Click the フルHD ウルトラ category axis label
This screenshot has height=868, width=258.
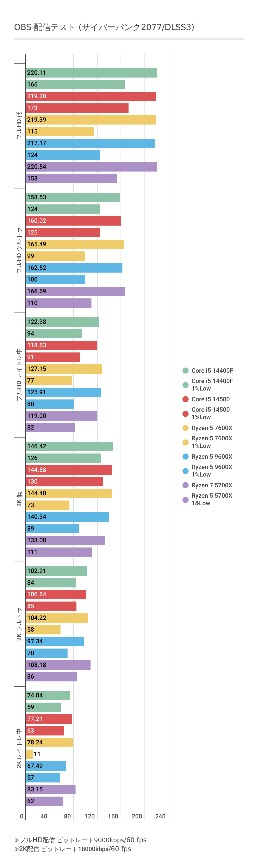pos(19,250)
